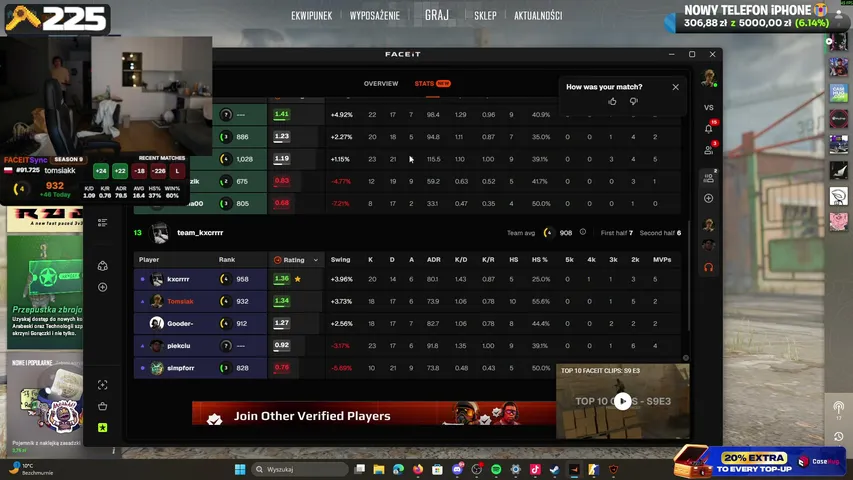Open Task View in the taskbar
This screenshot has height=480, width=853.
tap(360, 470)
